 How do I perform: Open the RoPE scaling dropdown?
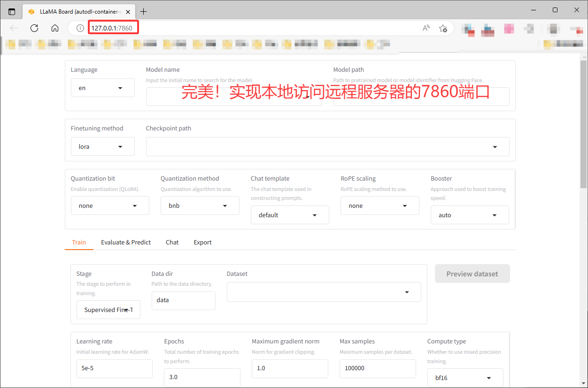(x=380, y=205)
